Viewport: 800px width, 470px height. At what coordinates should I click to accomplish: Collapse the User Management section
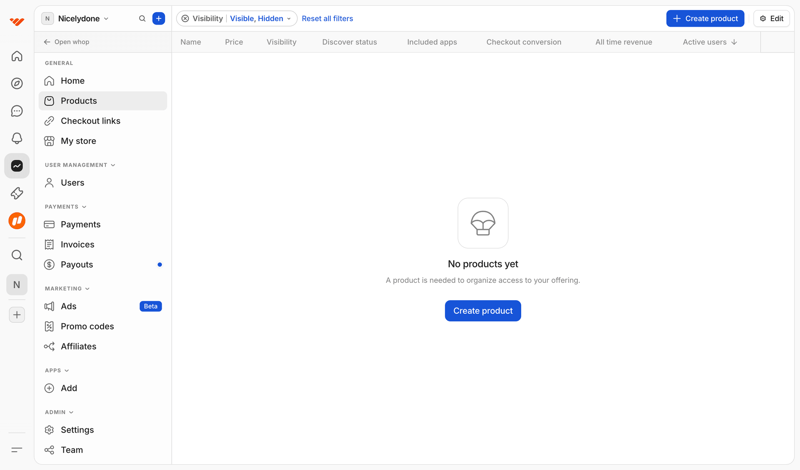pyautogui.click(x=80, y=165)
